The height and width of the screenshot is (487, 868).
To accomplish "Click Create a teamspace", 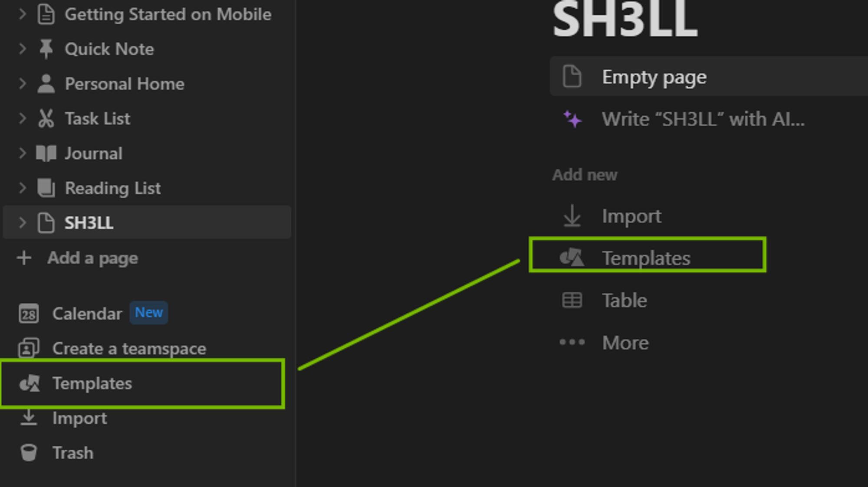I will tap(112, 349).
